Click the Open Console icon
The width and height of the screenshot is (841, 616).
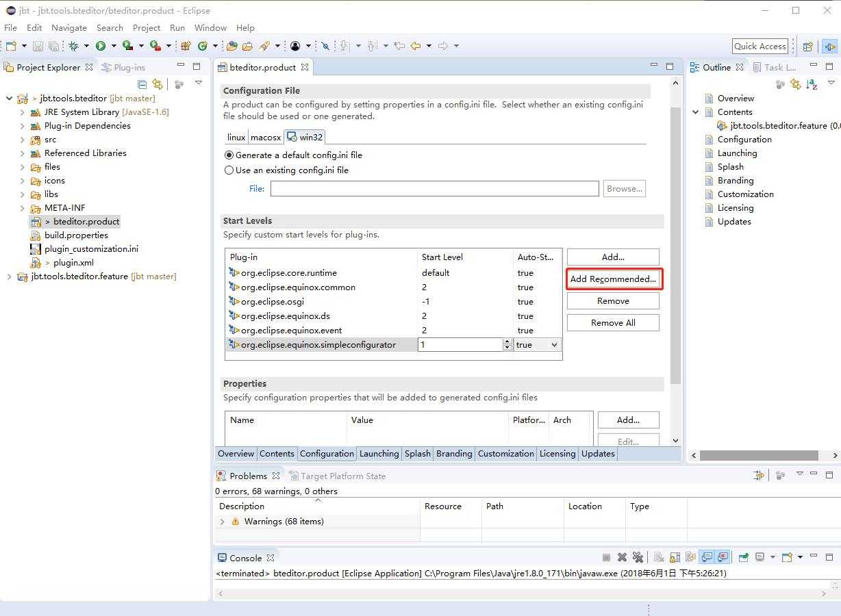pos(787,557)
